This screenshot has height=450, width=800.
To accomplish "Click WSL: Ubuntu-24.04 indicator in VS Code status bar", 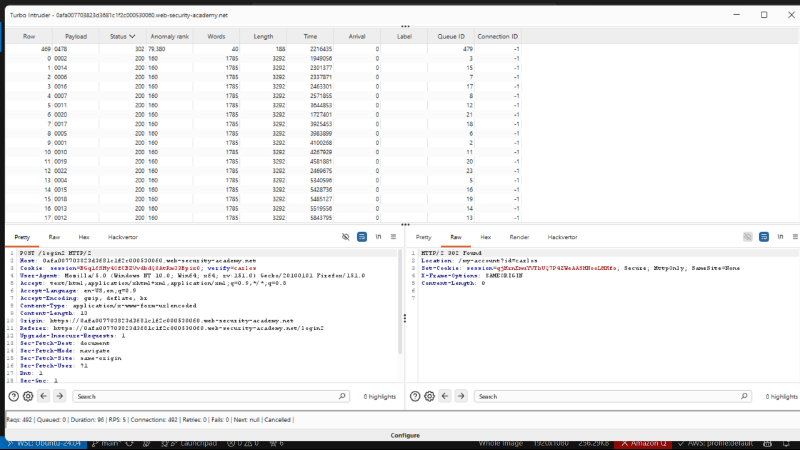I will click(x=44, y=443).
